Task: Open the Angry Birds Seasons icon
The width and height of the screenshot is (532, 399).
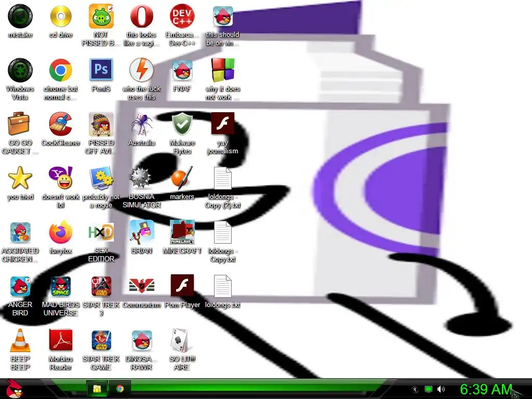Action: pyautogui.click(x=101, y=124)
